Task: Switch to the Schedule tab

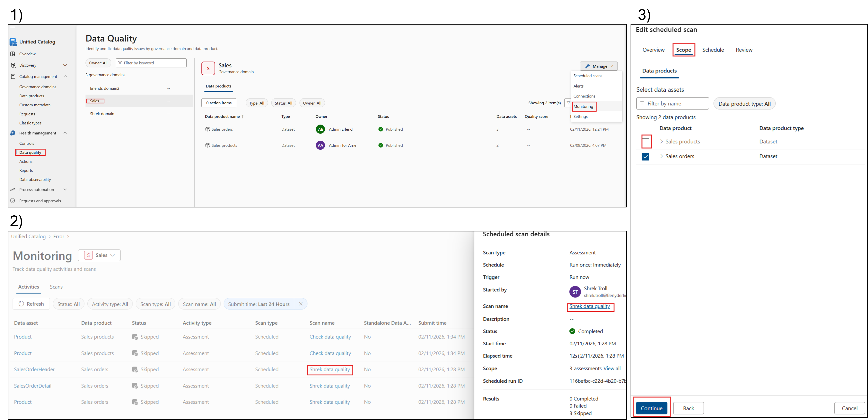Action: [x=713, y=50]
